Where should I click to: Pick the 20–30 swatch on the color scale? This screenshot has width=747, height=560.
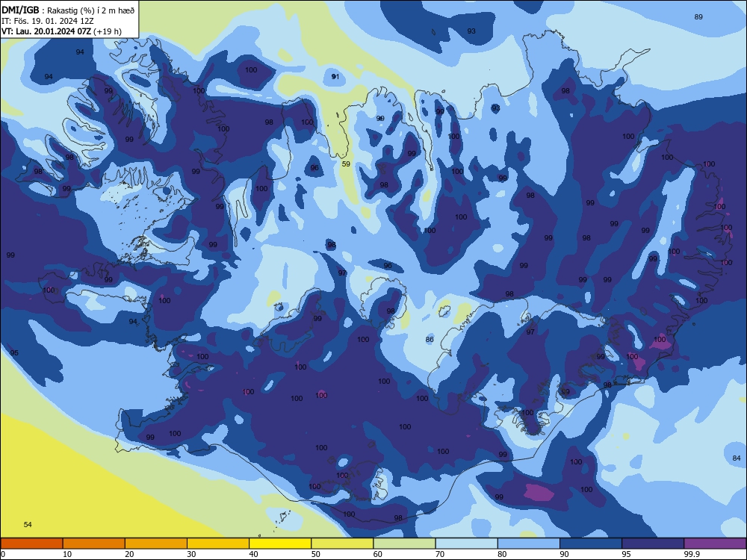pos(156,544)
